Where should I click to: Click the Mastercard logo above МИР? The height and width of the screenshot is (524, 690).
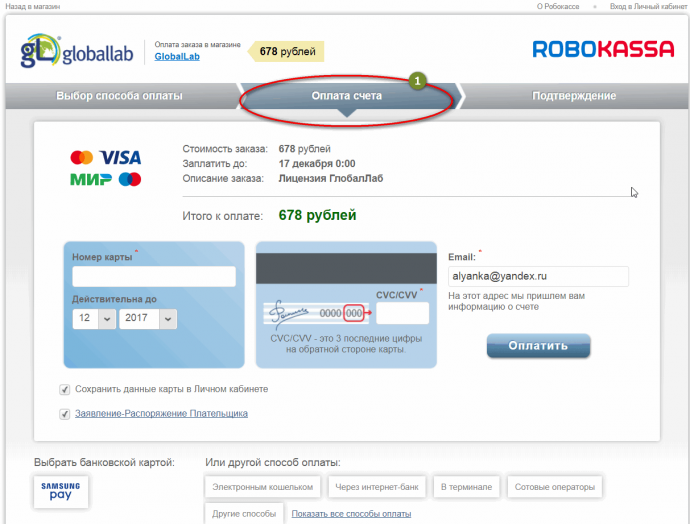82,158
